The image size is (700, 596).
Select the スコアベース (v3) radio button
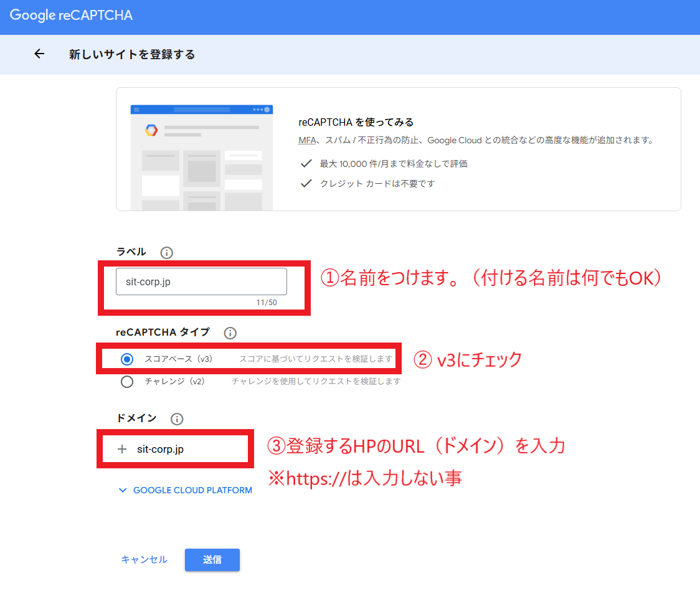point(127,359)
